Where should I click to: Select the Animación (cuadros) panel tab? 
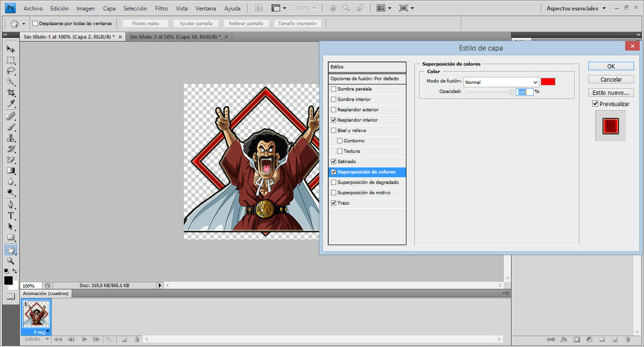(x=46, y=293)
